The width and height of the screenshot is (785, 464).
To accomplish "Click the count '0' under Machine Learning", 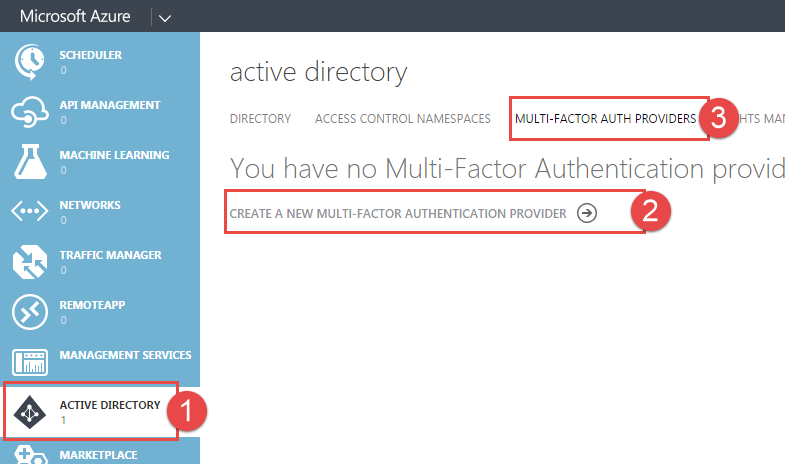I will pyautogui.click(x=64, y=170).
